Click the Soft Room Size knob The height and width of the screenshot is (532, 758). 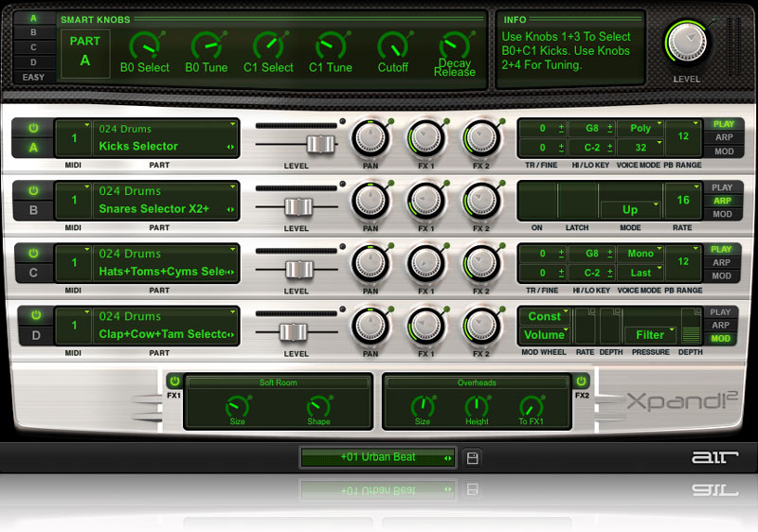(x=237, y=405)
